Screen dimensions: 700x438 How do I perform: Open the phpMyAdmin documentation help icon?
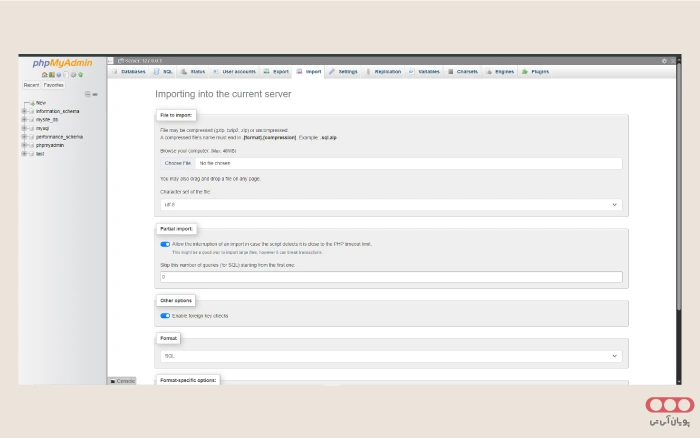58,75
